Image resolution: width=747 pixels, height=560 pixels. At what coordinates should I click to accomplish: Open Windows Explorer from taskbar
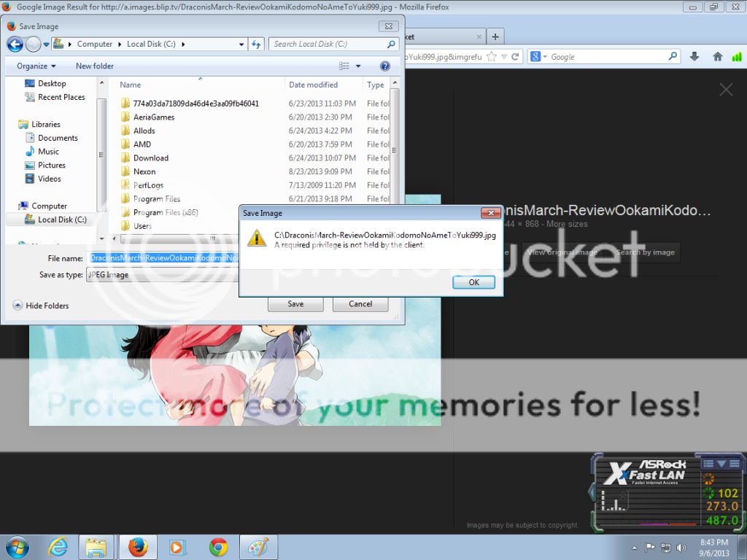pyautogui.click(x=96, y=548)
